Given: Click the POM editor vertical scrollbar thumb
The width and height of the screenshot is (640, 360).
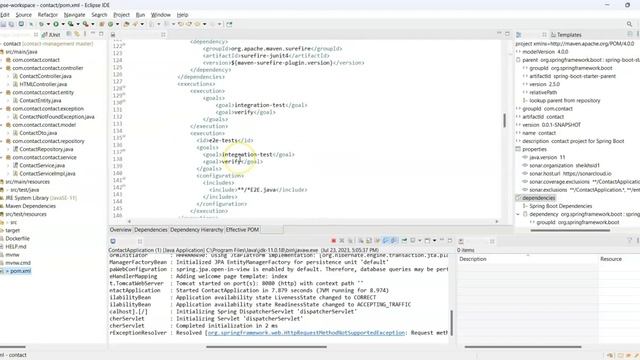Looking at the screenshot, I should tap(504, 120).
